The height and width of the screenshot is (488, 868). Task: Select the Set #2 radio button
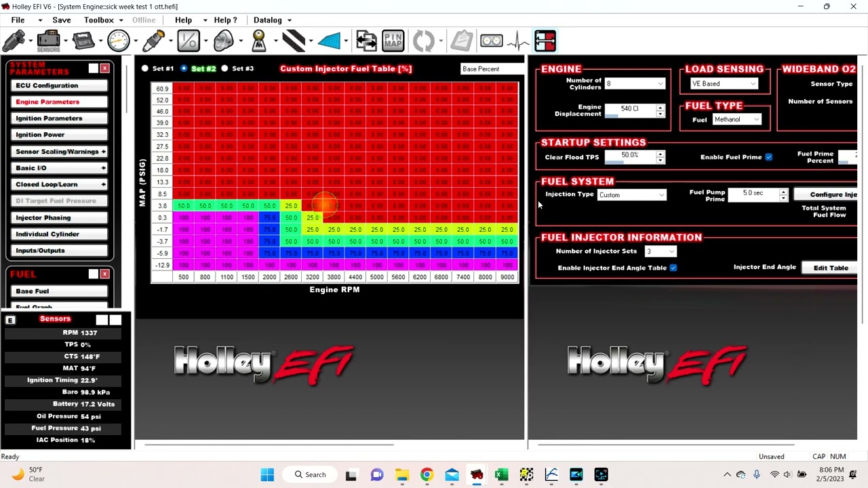tap(184, 68)
